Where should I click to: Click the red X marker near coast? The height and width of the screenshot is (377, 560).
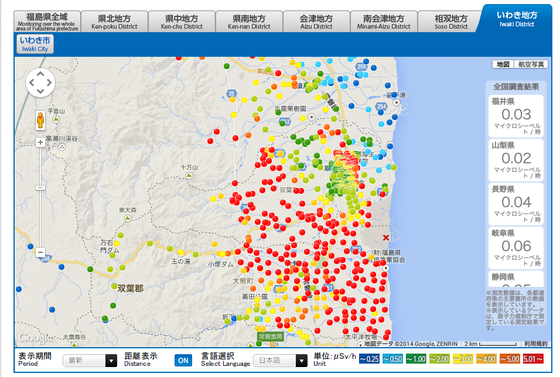[x=386, y=237]
